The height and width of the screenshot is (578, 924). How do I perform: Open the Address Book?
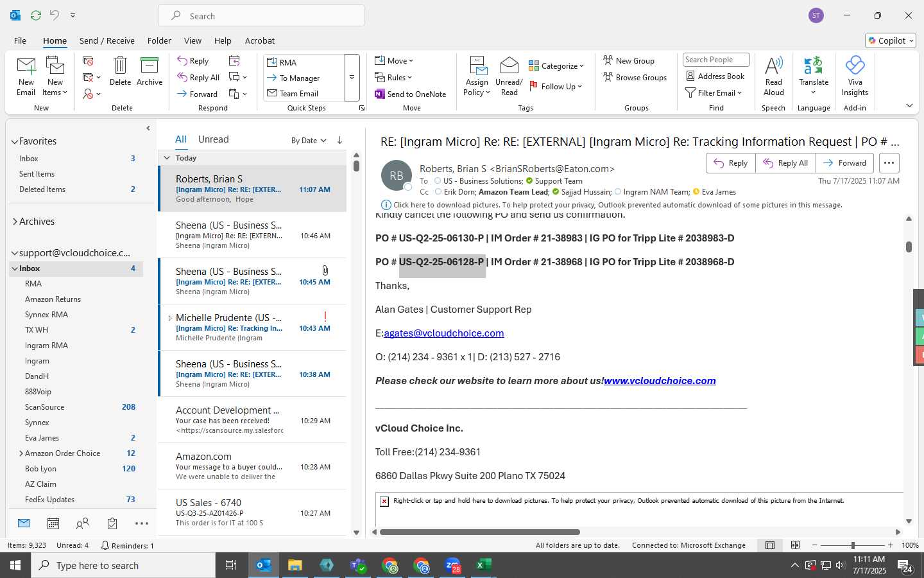[x=715, y=76]
